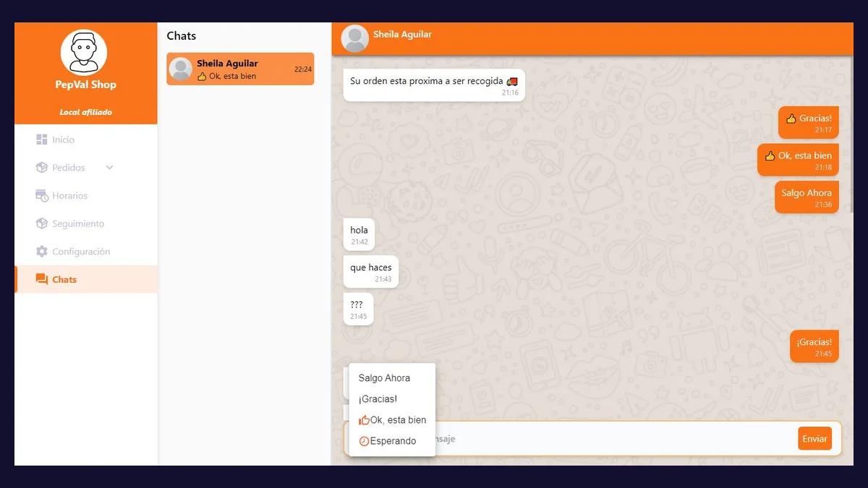The image size is (868, 488).
Task: Click the sent '¡Gracias!' message at 21:45
Action: tap(814, 346)
